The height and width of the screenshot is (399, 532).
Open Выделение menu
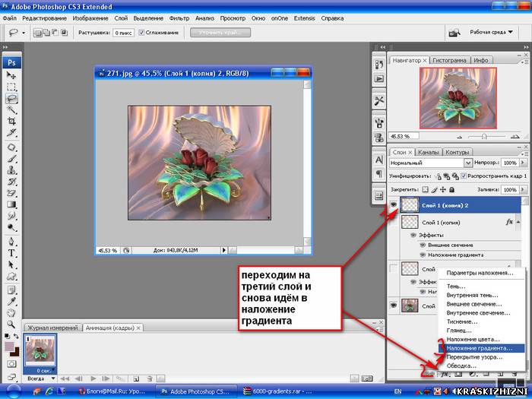point(148,18)
